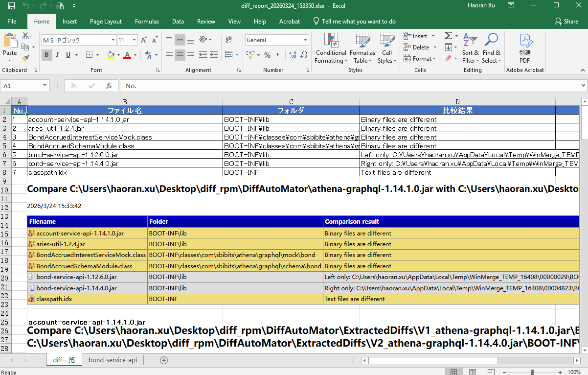Click the Format Painter icon
Image resolution: width=588 pixels, height=375 pixels.
coord(25,58)
